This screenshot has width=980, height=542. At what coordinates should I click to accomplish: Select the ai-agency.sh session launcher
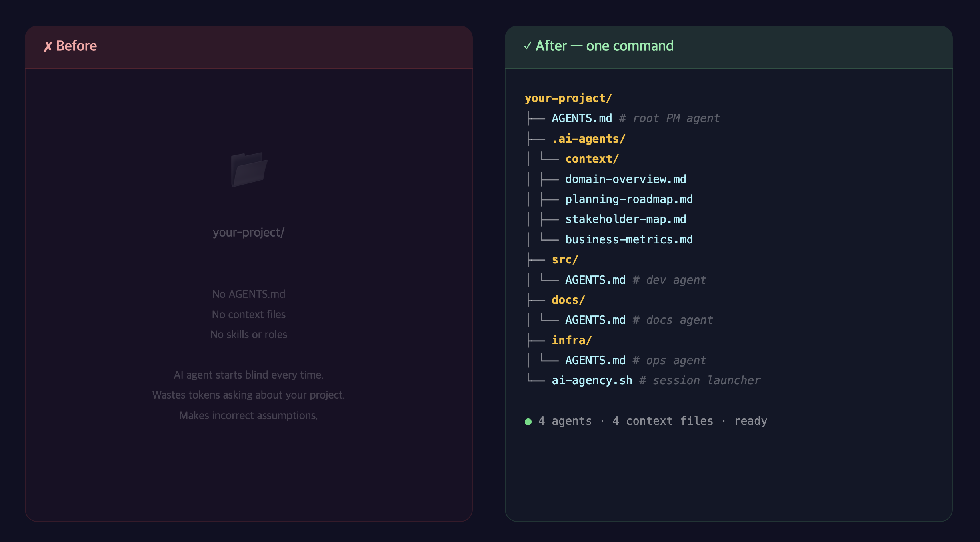click(592, 381)
